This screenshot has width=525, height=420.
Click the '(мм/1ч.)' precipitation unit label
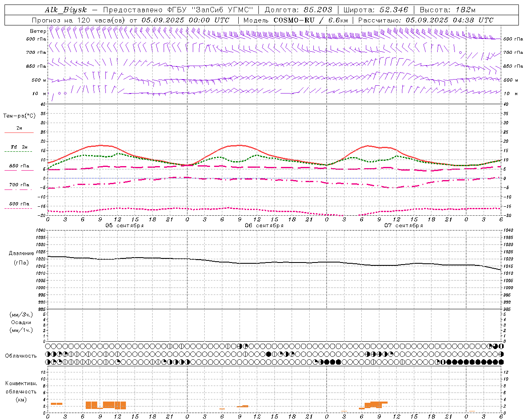pyautogui.click(x=21, y=330)
